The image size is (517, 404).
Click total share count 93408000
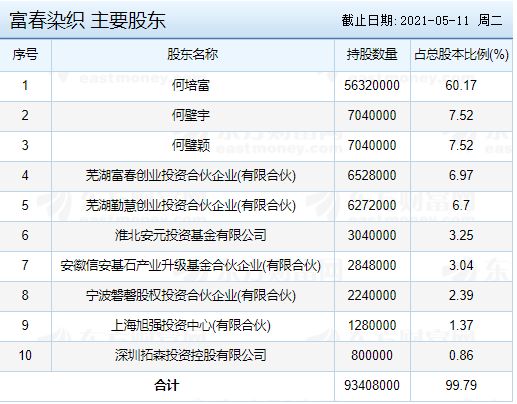coord(372,385)
